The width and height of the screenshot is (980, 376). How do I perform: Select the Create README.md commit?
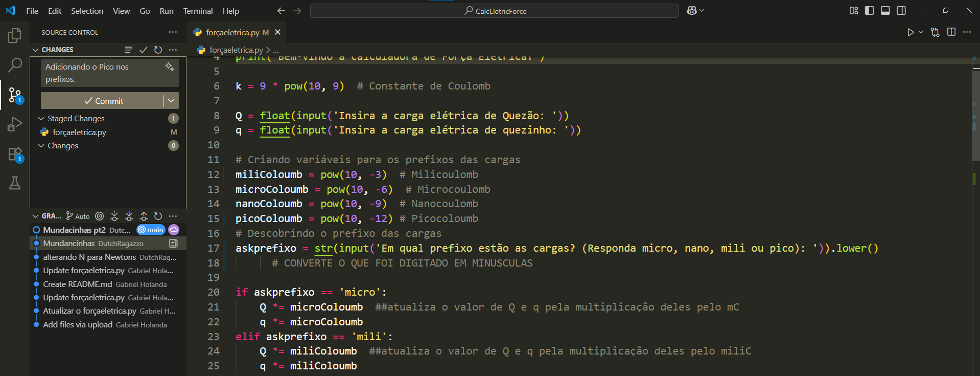click(x=108, y=284)
